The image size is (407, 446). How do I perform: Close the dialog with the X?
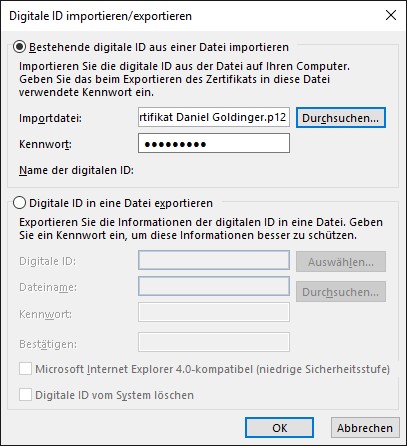391,15
